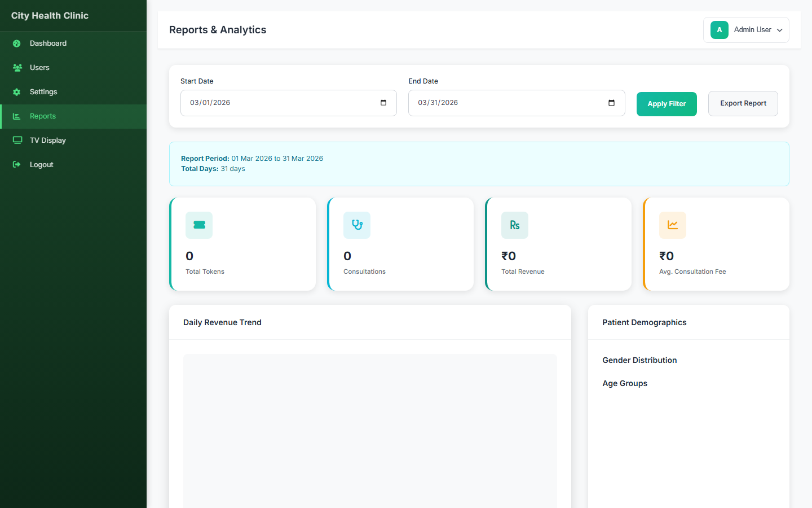Click the 'Age Groups' subheading

coord(625,383)
